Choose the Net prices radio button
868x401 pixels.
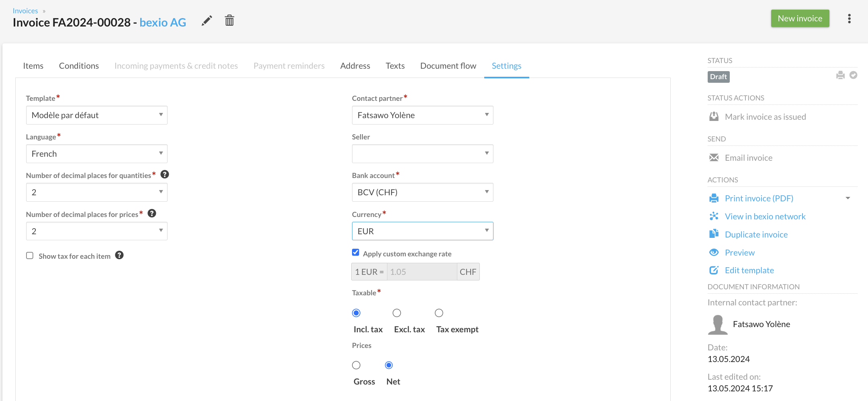coord(389,365)
